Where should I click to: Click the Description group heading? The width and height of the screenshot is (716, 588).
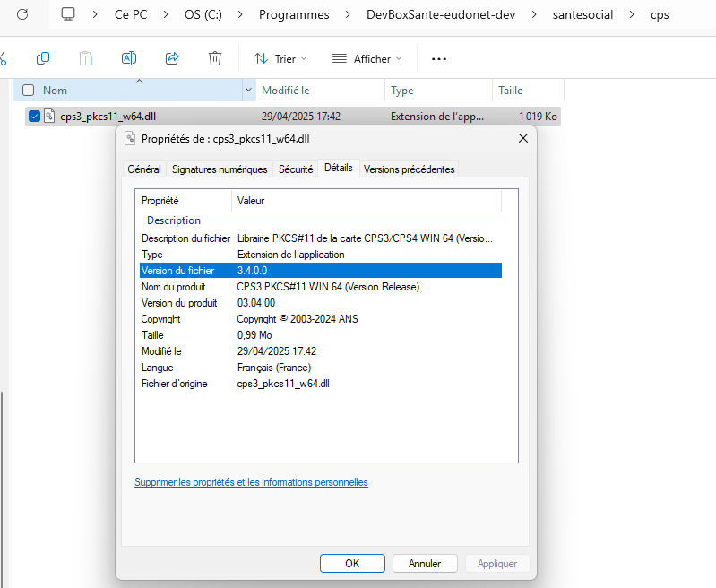(x=174, y=220)
